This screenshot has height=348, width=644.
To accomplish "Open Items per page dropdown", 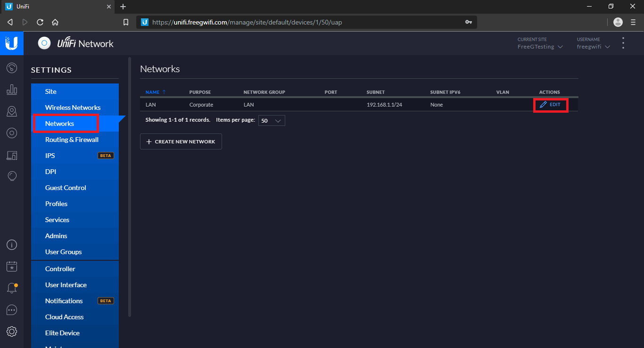I will [272, 121].
